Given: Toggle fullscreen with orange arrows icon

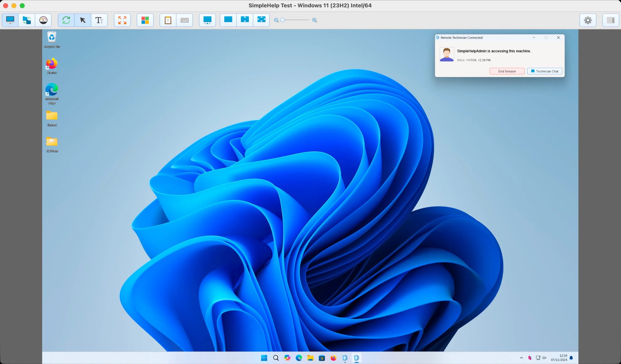Looking at the screenshot, I should click(x=122, y=20).
